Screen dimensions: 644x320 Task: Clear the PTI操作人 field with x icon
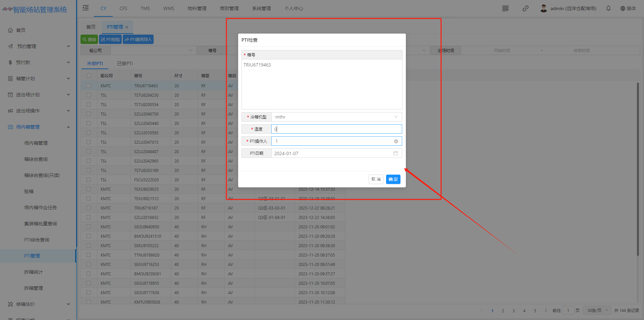[396, 141]
